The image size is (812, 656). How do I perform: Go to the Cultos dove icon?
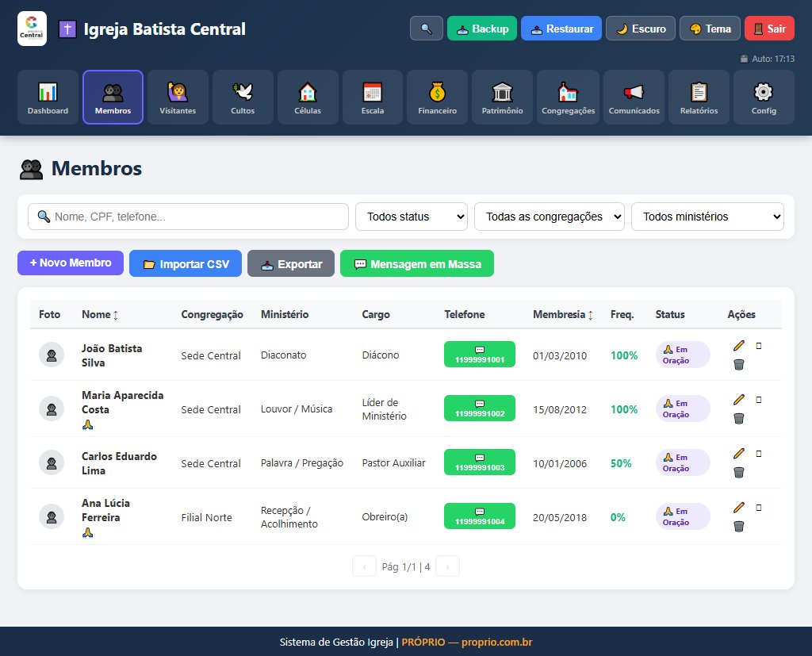point(243,92)
